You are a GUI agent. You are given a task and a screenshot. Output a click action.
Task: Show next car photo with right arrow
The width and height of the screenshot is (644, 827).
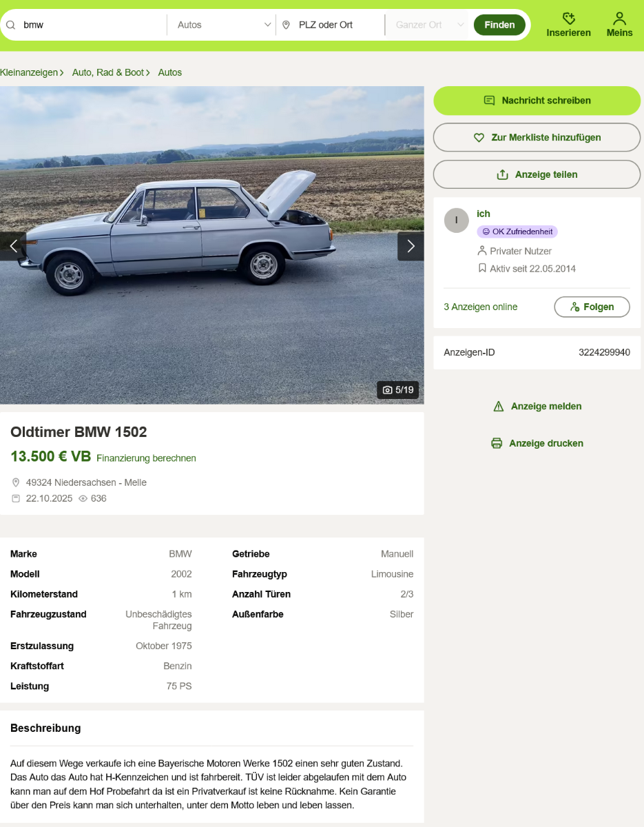(x=411, y=246)
